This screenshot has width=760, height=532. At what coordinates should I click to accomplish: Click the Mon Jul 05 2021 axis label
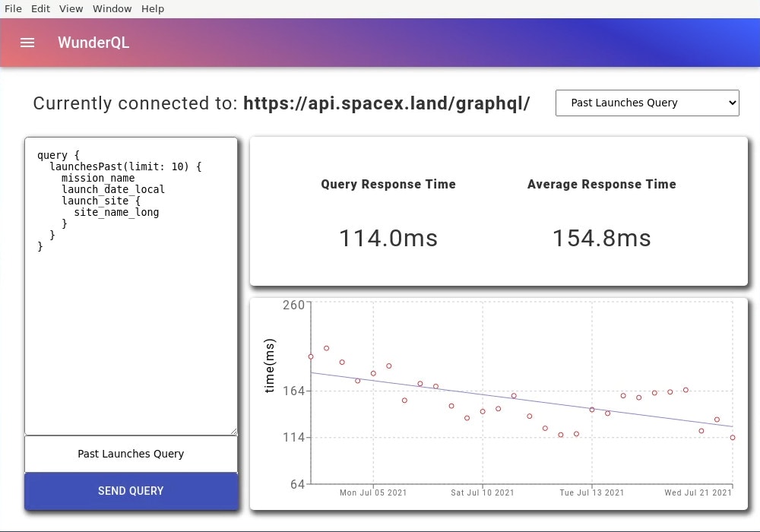[x=373, y=492]
